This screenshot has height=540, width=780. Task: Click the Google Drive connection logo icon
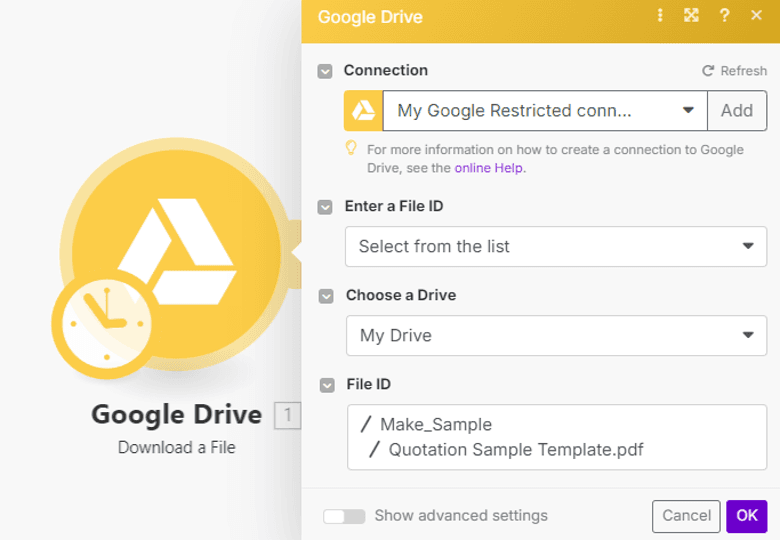click(x=363, y=111)
